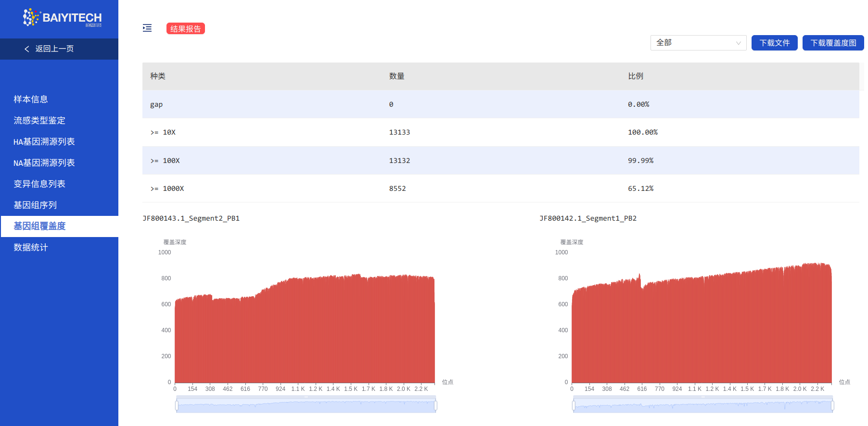Click the 99.99% ratio cell
Screen dimensions: 868x426
pyautogui.click(x=641, y=161)
